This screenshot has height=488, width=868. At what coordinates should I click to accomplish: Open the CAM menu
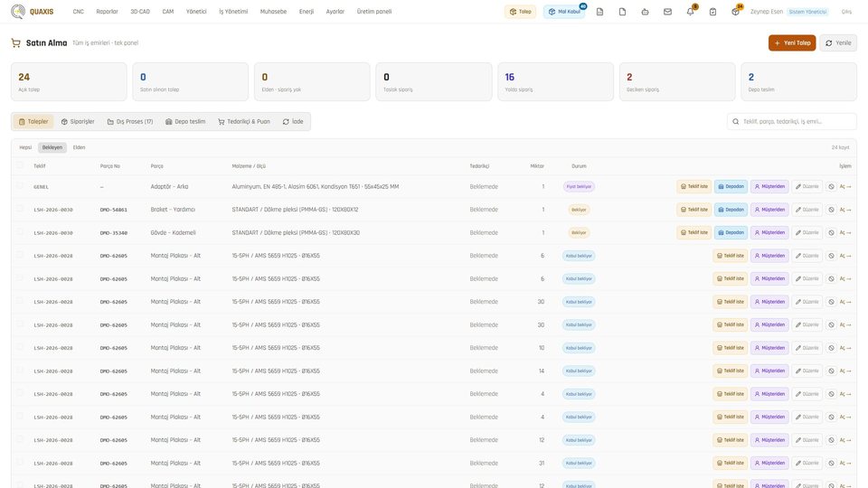pyautogui.click(x=168, y=12)
